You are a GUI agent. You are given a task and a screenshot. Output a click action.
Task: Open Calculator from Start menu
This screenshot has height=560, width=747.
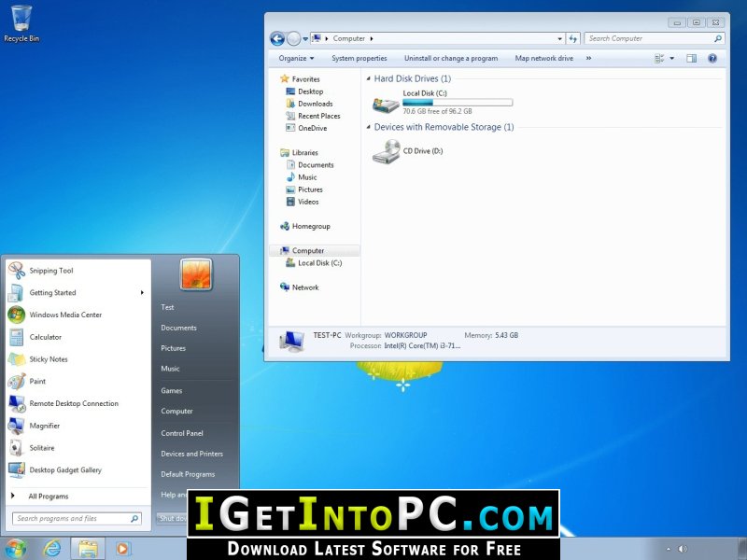(78, 337)
